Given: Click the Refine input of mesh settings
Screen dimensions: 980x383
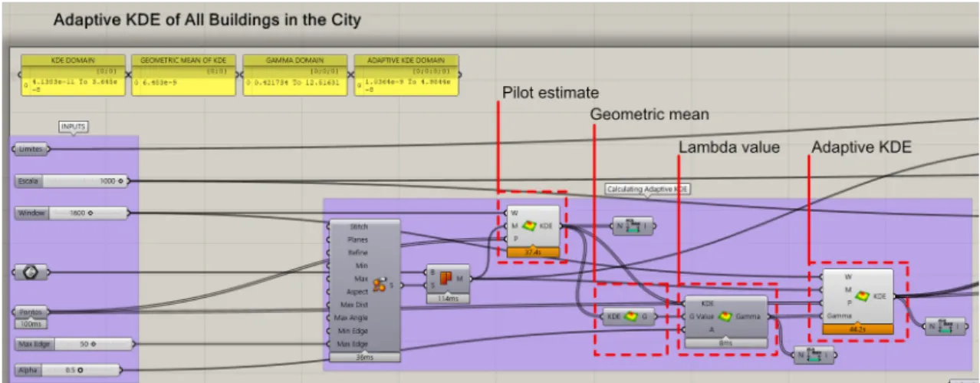Looking at the screenshot, I should 358,253.
